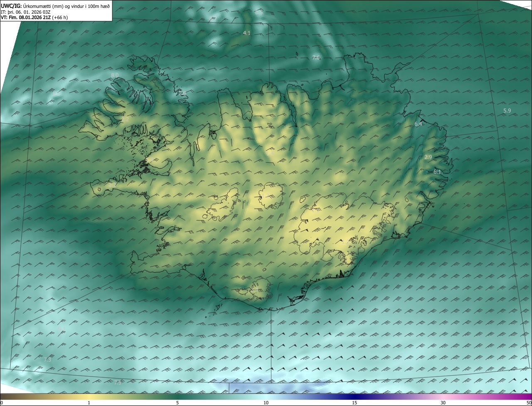Click the colorbar tick labeled 5
The width and height of the screenshot is (532, 406).
pyautogui.click(x=177, y=403)
